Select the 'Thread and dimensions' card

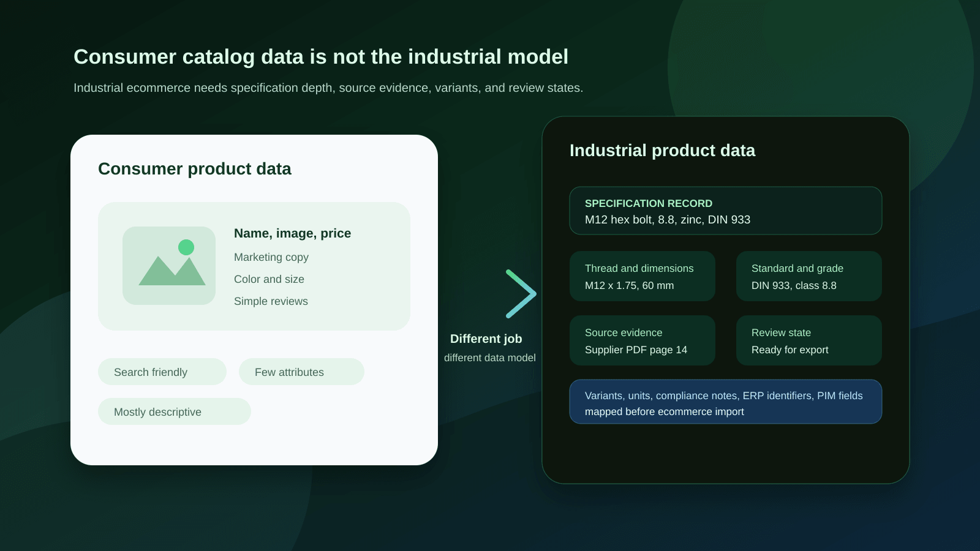coord(643,276)
